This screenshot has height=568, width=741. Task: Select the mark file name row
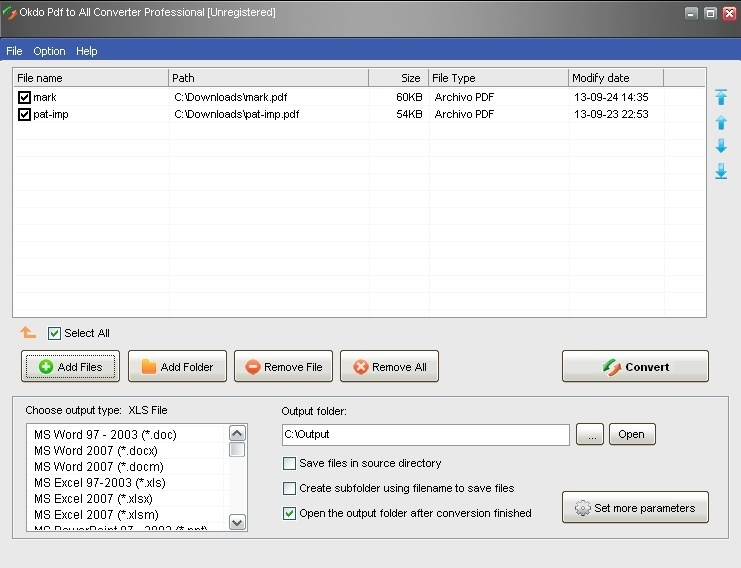point(45,97)
